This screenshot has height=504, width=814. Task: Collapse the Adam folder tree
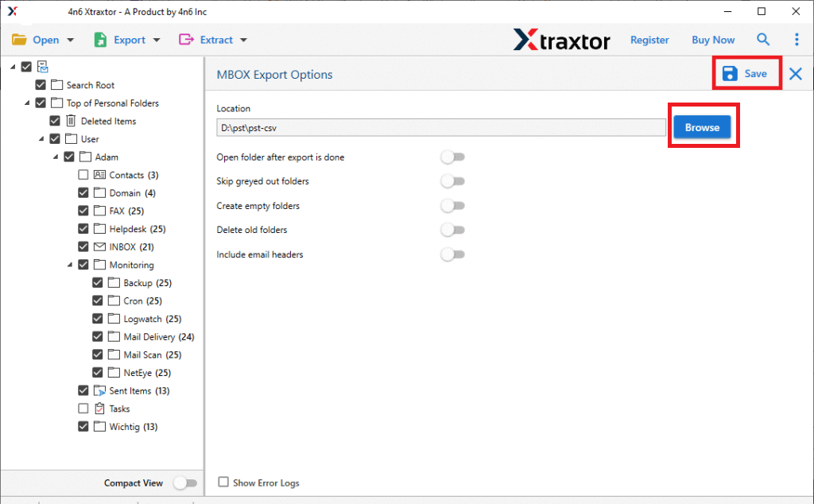coord(55,157)
